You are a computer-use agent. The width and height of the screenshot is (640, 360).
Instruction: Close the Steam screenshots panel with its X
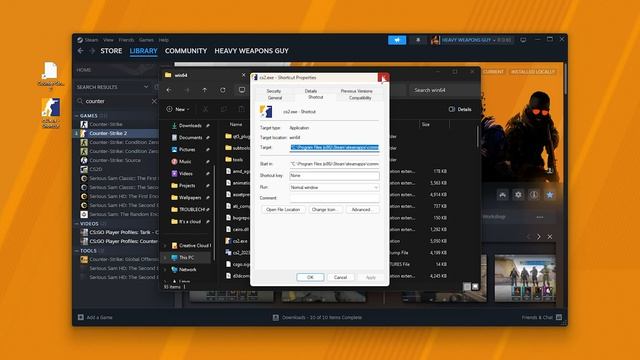550,237
